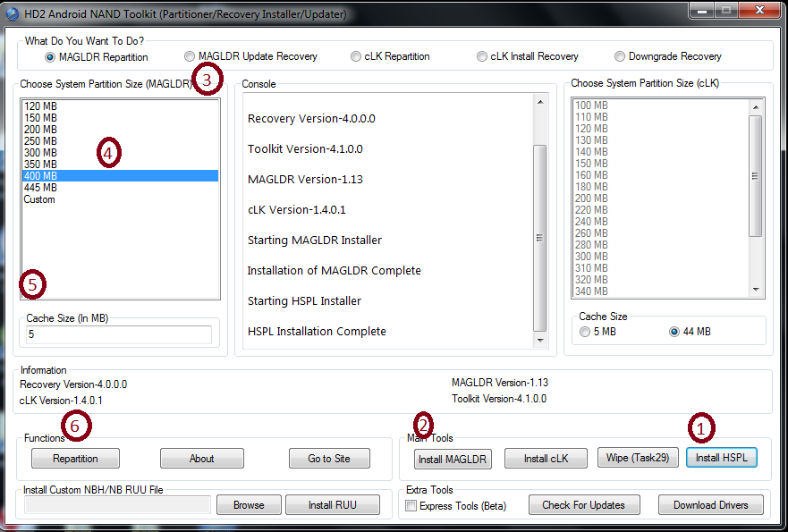Viewport: 788px width, 532px height.
Task: Select 280 MB in cLK size list
Action: [661, 245]
